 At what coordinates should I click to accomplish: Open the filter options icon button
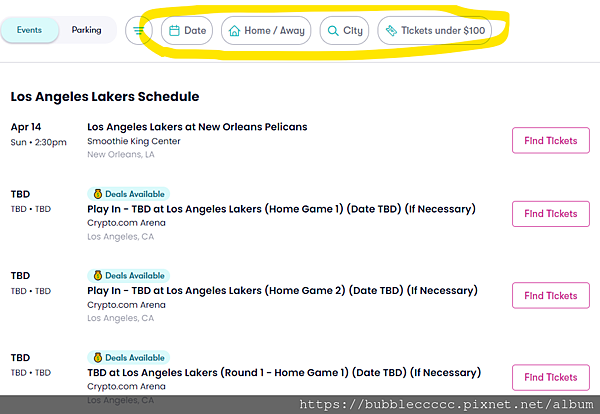[139, 31]
